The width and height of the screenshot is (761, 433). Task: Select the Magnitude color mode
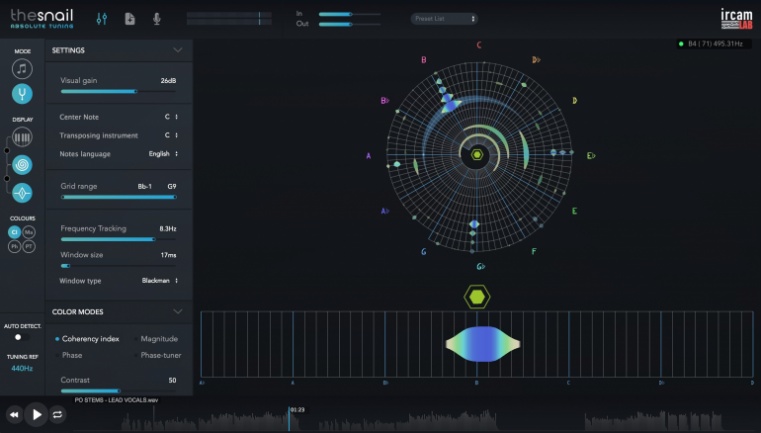pos(158,339)
